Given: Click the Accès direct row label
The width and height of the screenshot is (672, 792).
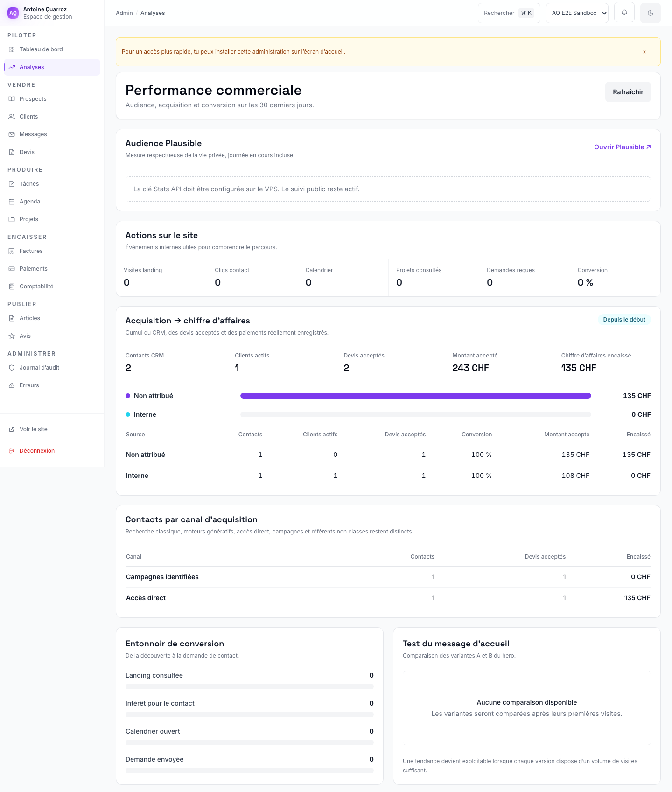Looking at the screenshot, I should point(146,598).
